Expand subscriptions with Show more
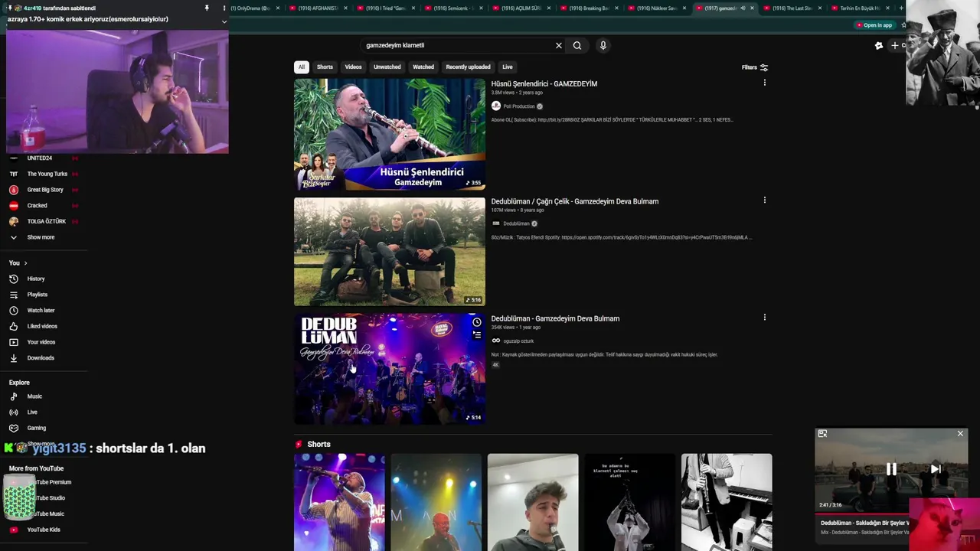Image resolution: width=980 pixels, height=551 pixels. coord(41,237)
